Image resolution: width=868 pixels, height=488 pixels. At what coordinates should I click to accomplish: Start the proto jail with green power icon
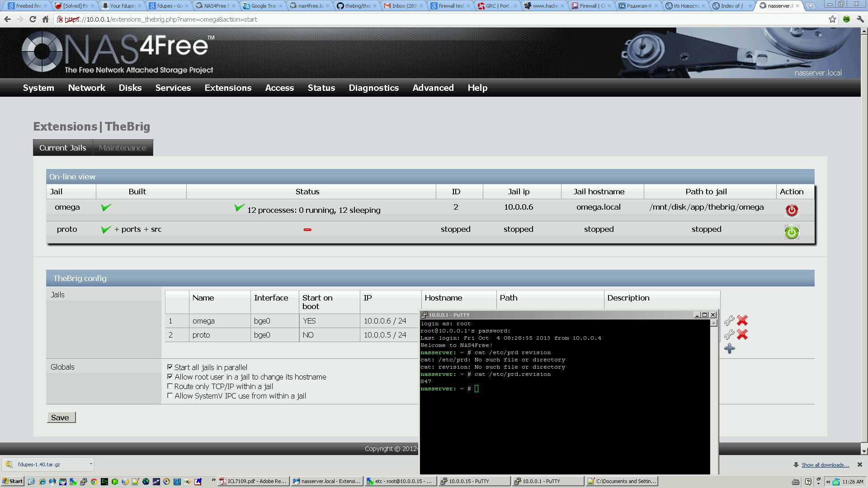tap(792, 232)
